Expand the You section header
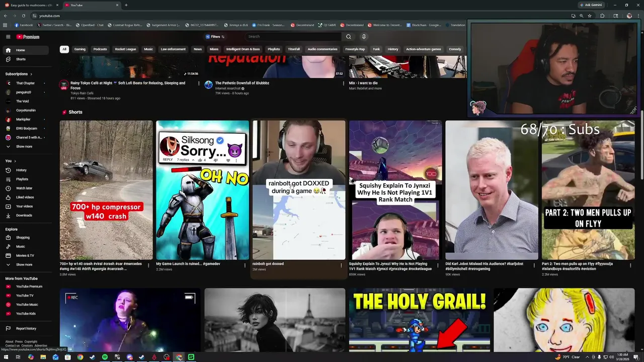The image size is (644, 362). tap(11, 161)
